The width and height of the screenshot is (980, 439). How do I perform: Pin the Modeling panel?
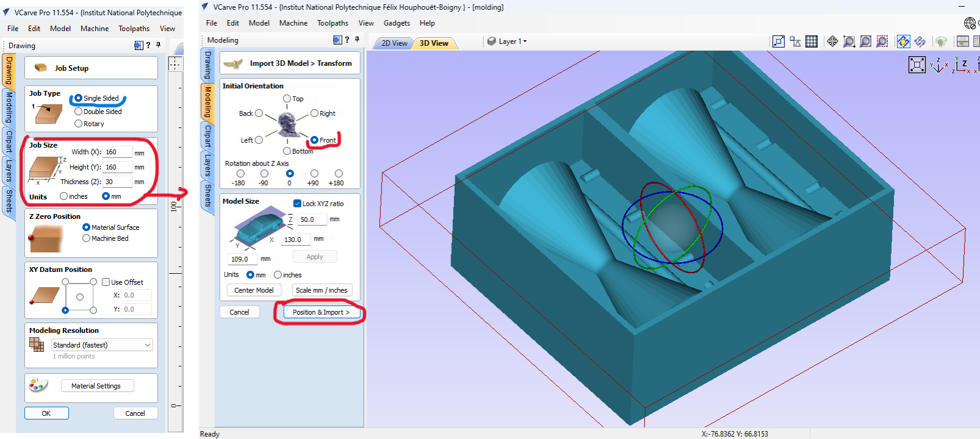(x=358, y=40)
